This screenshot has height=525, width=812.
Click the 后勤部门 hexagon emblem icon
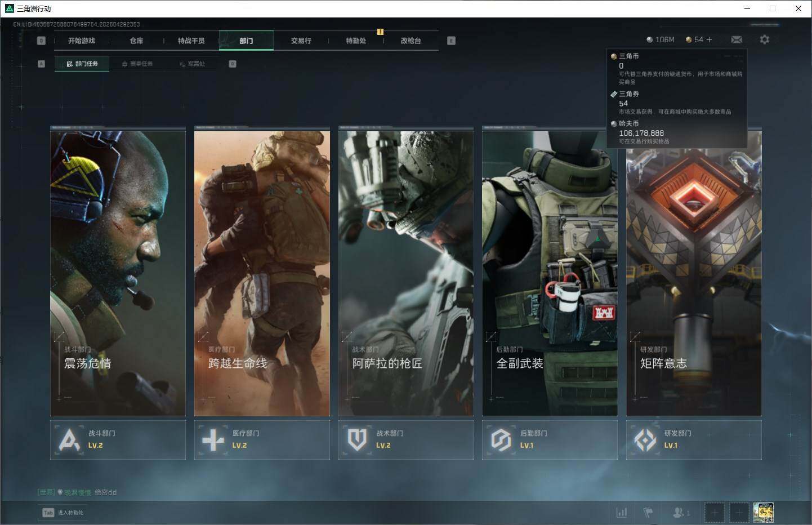coord(501,440)
